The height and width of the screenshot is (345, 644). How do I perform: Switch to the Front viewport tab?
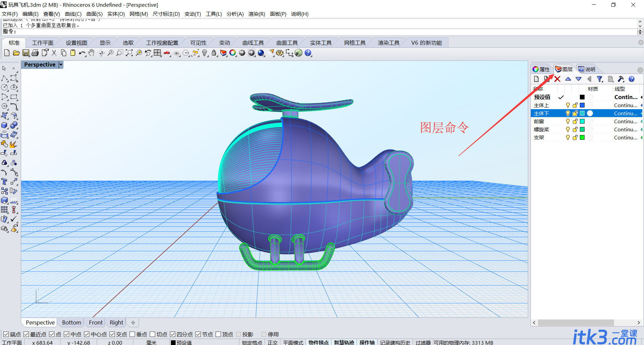pyautogui.click(x=96, y=322)
